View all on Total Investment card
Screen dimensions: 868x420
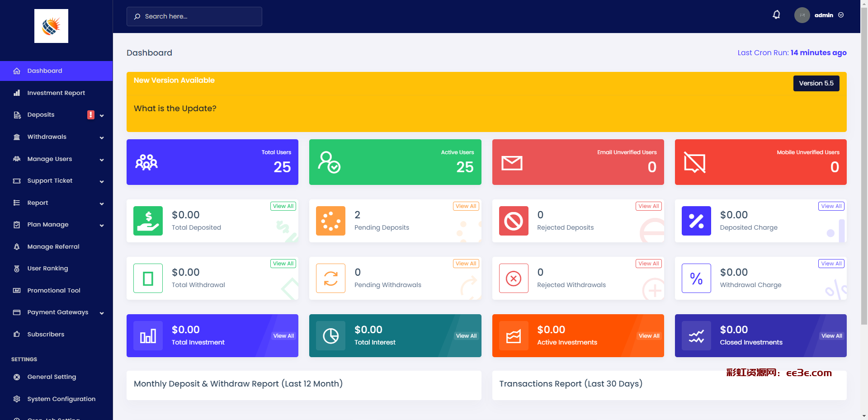coord(283,336)
